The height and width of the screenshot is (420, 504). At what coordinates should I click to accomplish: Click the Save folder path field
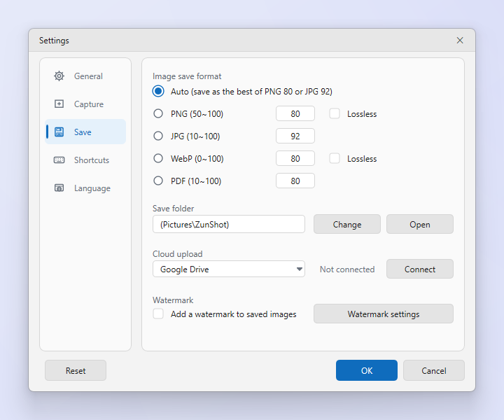(x=229, y=224)
